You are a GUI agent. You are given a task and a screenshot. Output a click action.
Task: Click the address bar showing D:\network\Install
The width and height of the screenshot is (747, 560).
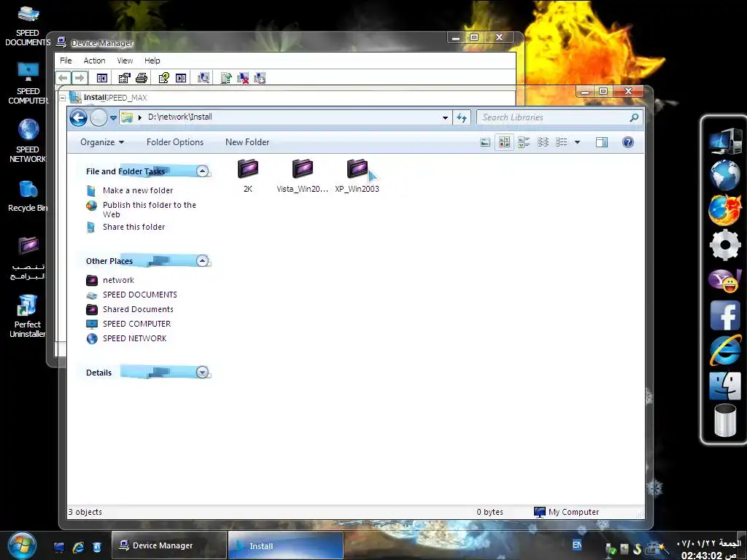(x=286, y=117)
